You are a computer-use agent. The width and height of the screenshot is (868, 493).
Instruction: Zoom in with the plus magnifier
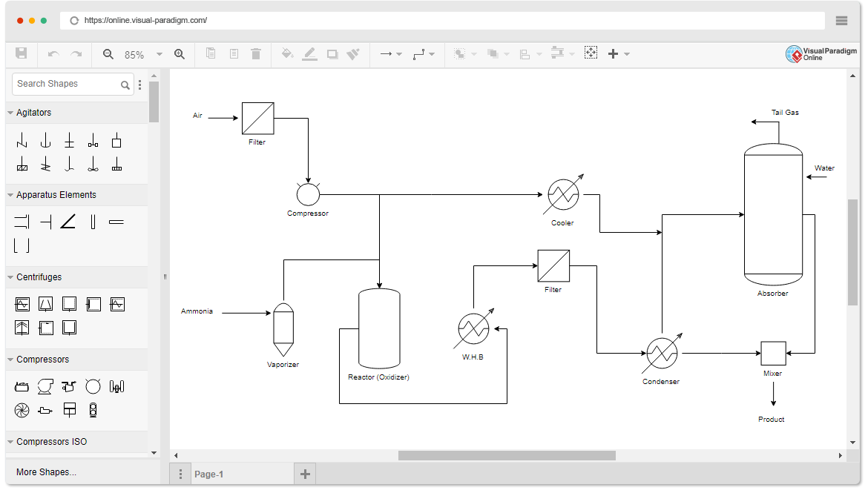180,53
